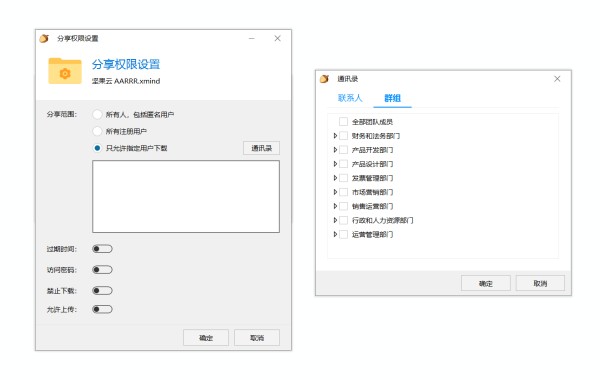Screen dimensions: 600x380
Task: Click the yellow folder gear icon
Action: click(65, 71)
